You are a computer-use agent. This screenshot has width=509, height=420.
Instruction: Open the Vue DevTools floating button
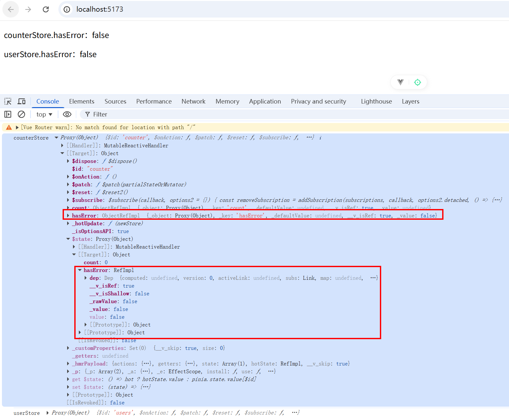coord(400,82)
